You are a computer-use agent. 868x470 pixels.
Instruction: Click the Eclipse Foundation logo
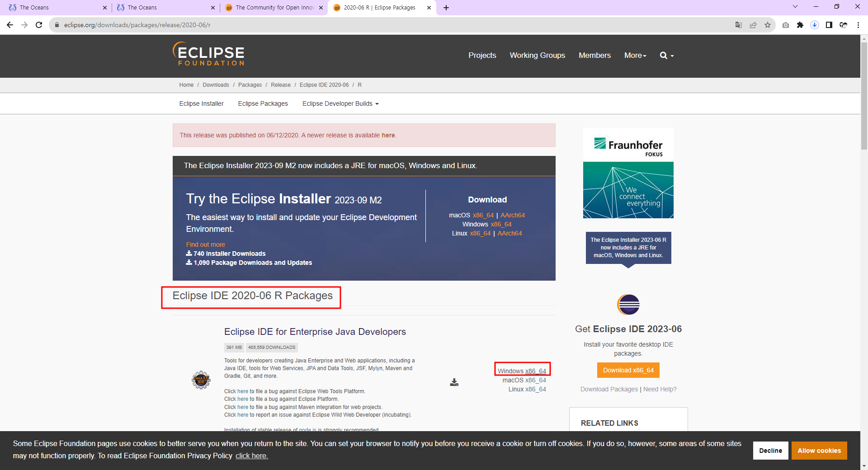click(x=208, y=55)
